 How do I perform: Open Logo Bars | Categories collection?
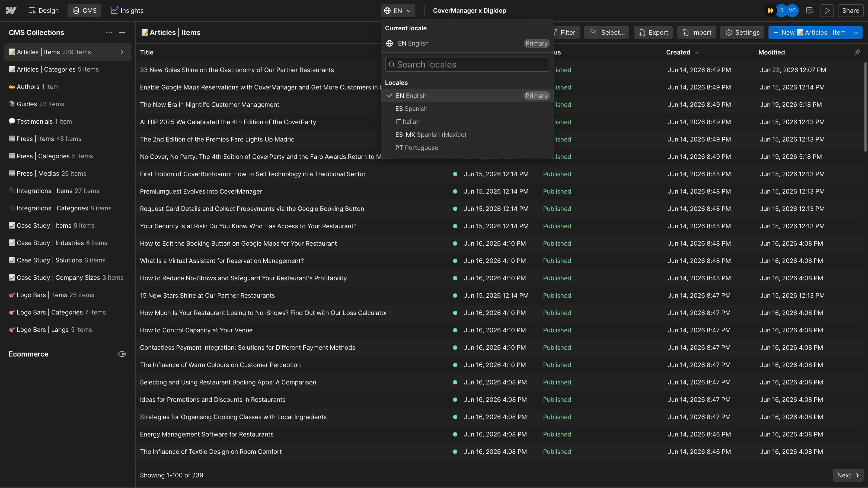coord(67,312)
